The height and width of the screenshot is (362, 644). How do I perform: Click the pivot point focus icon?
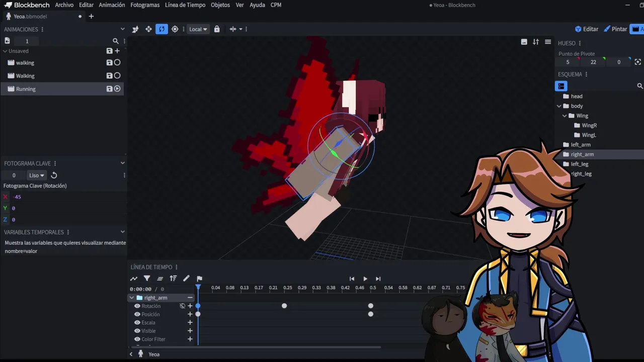tap(638, 62)
